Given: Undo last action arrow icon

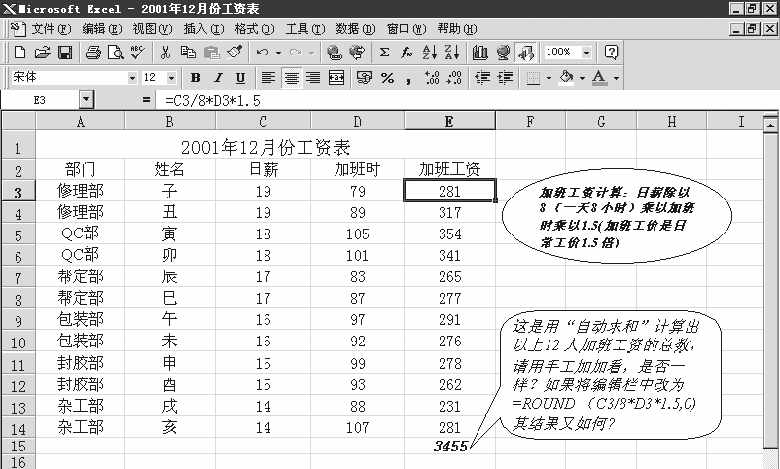Looking at the screenshot, I should (263, 52).
